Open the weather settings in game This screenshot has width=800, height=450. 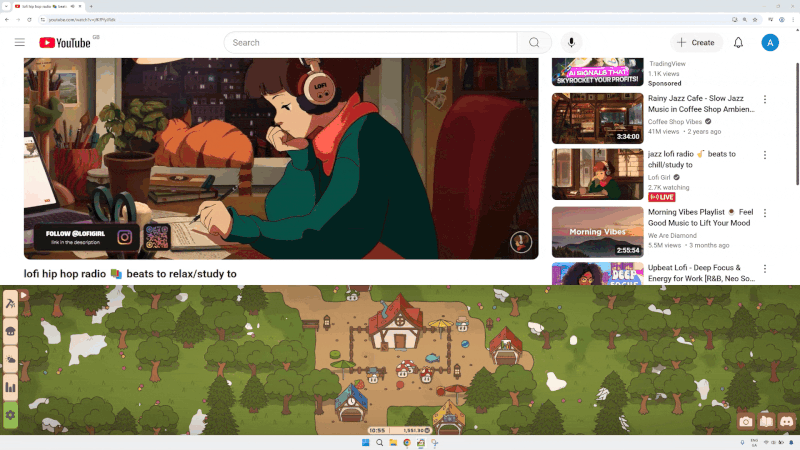[x=10, y=360]
